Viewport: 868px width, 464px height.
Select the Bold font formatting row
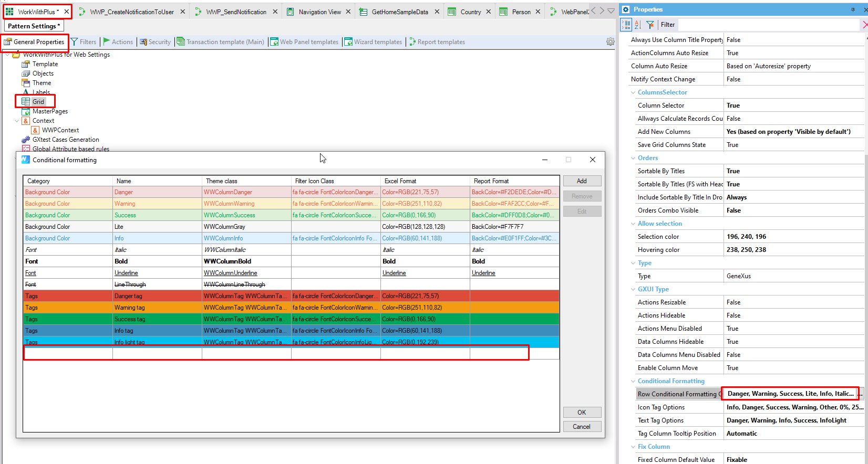pyautogui.click(x=291, y=261)
